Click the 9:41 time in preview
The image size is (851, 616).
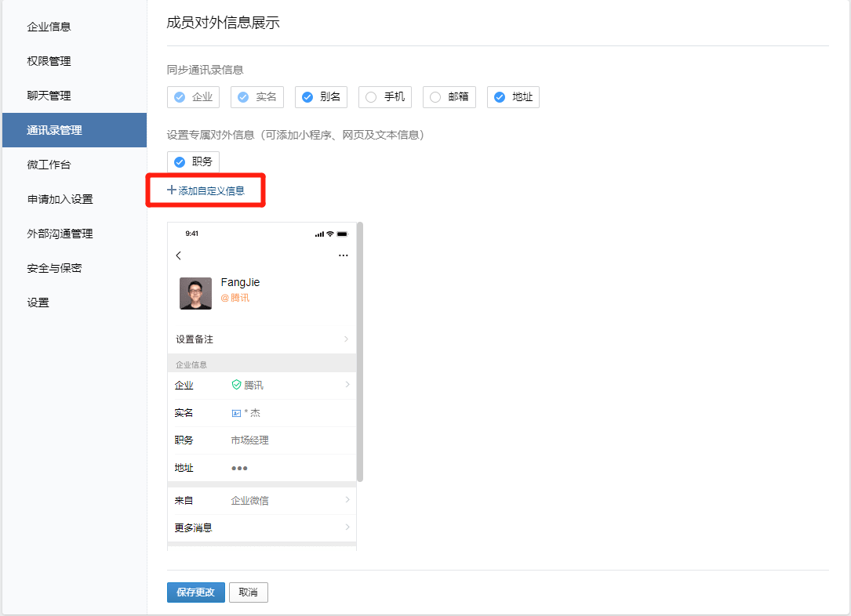(x=191, y=234)
